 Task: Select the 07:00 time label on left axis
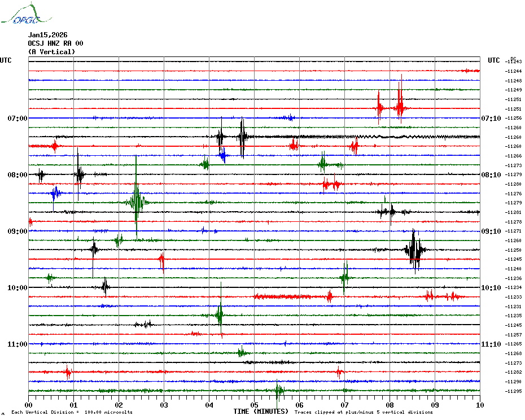tap(17, 119)
